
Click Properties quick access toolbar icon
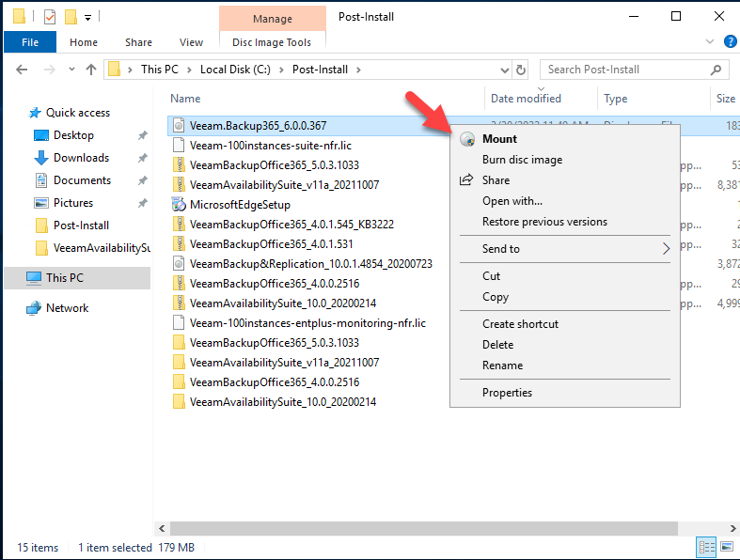click(x=50, y=17)
